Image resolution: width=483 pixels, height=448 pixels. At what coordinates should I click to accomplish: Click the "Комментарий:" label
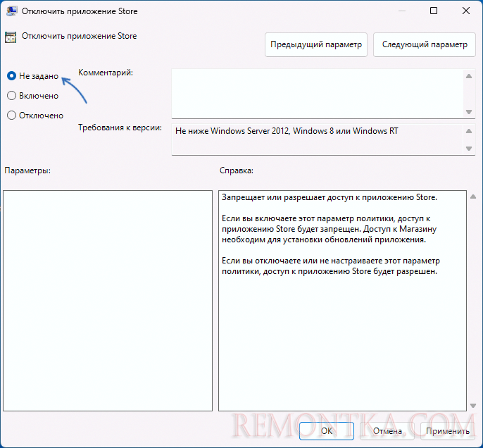click(106, 73)
